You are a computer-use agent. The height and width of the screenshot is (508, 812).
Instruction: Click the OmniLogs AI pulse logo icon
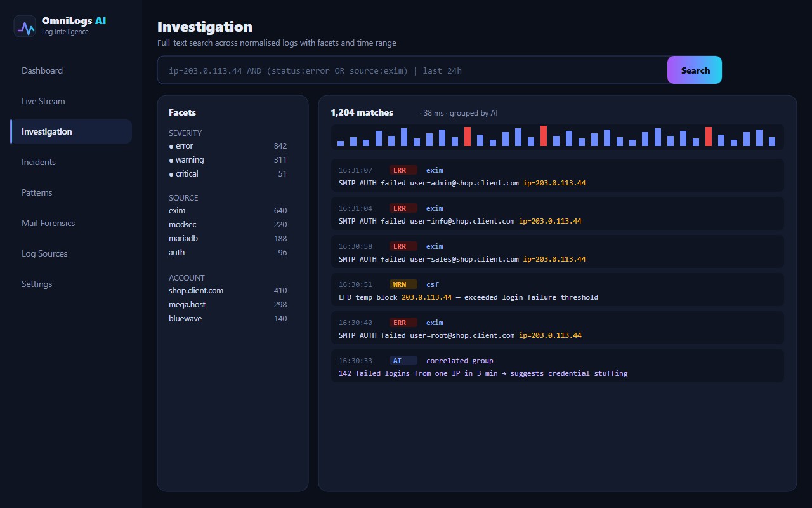point(25,26)
